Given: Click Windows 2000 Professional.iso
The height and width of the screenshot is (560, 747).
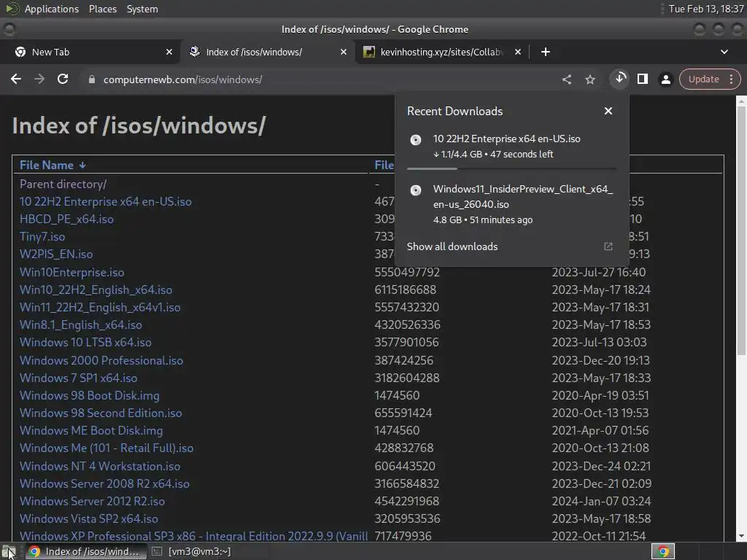Looking at the screenshot, I should point(101,360).
